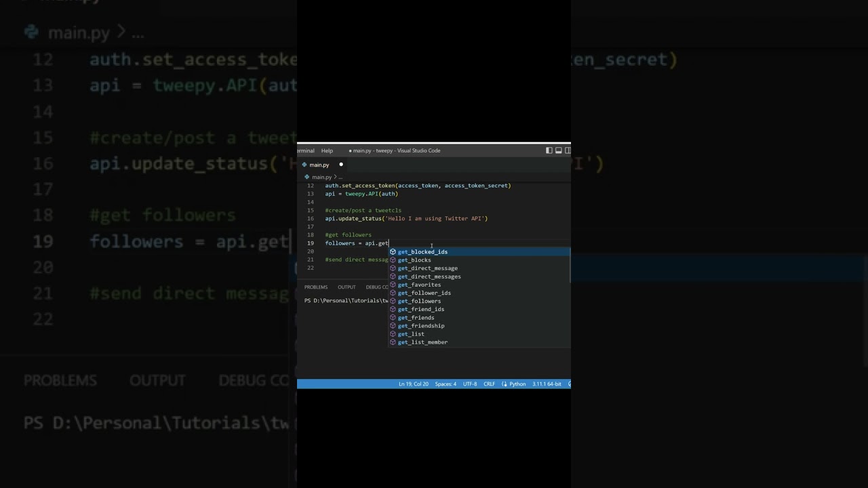Toggle primary side bar layout icon
The image size is (868, 488).
[549, 150]
